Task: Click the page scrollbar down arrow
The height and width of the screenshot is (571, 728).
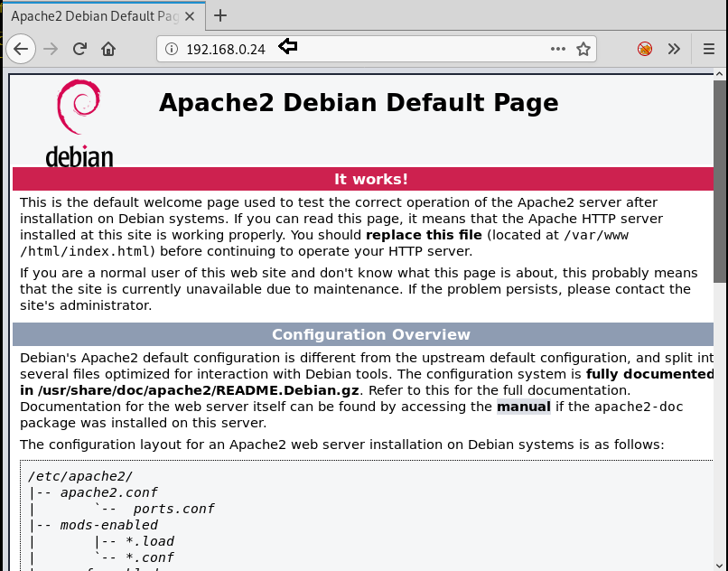Action: (719, 566)
